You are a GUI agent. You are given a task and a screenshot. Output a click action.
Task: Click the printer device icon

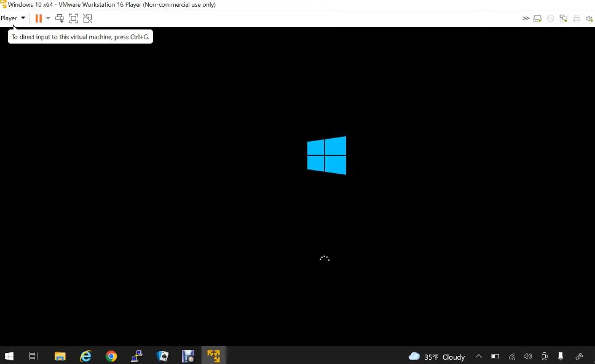576,18
